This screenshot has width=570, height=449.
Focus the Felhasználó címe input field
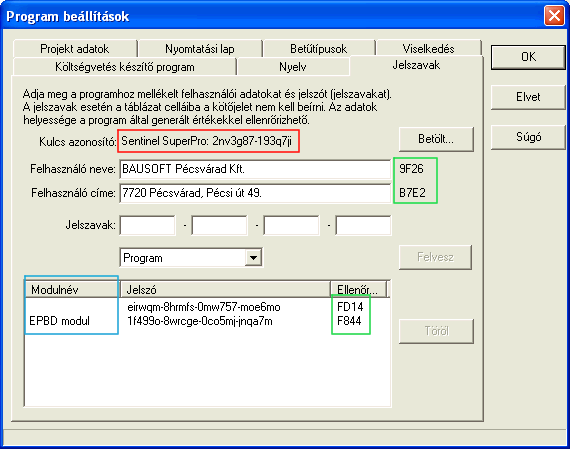click(x=255, y=193)
